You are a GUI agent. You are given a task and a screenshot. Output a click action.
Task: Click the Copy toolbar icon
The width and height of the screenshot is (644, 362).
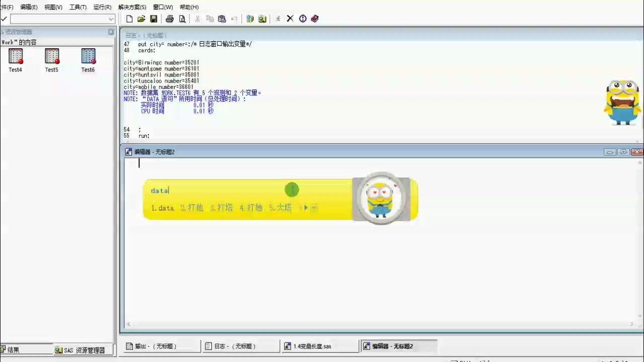tap(210, 19)
